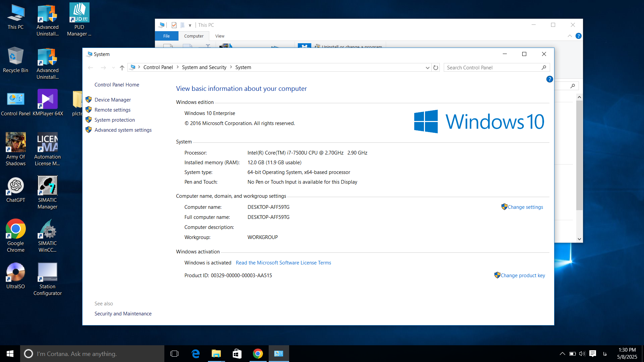Click the input language indicator in tray
644x362 pixels.
coord(605,354)
